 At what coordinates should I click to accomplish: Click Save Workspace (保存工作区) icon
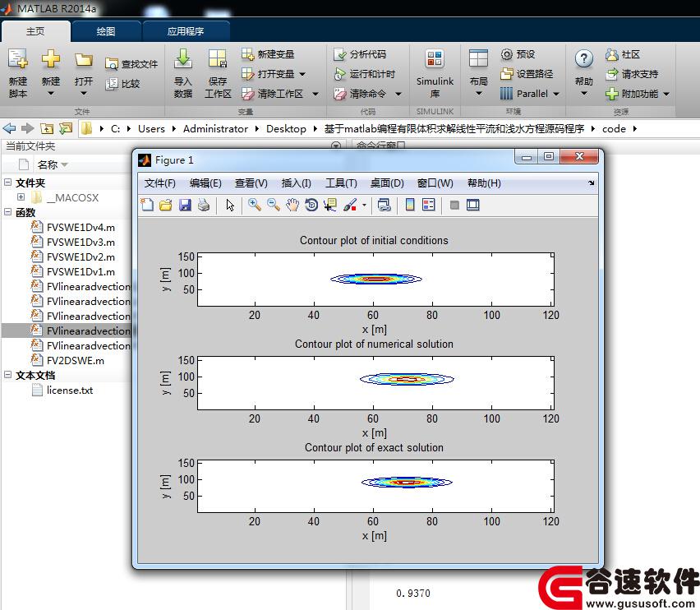point(218,59)
